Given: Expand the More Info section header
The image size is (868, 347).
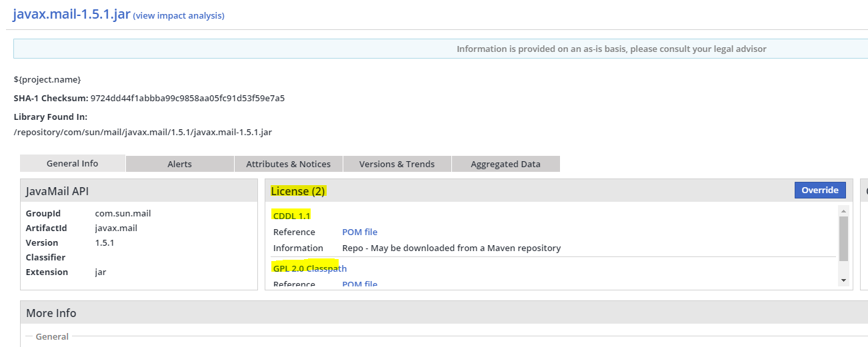Looking at the screenshot, I should [x=51, y=313].
